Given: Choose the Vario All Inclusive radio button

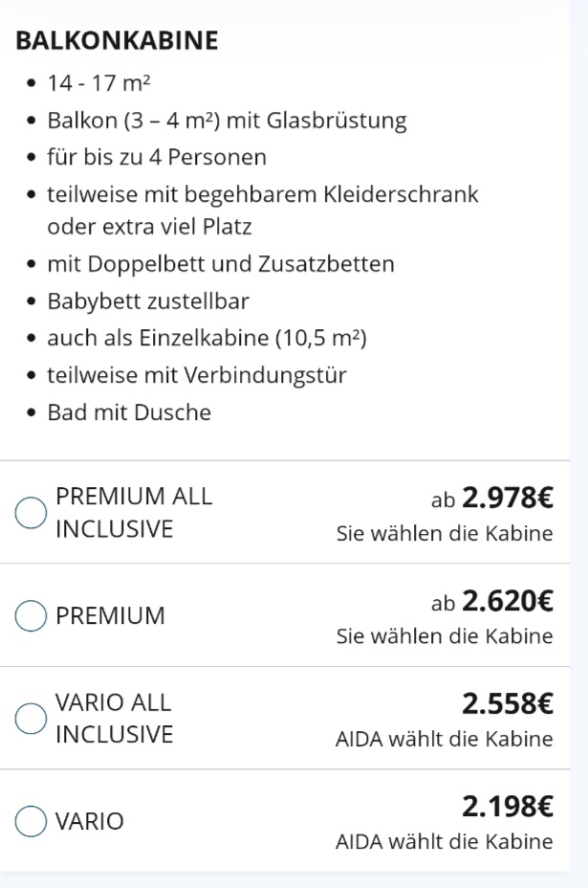Looking at the screenshot, I should [31, 719].
